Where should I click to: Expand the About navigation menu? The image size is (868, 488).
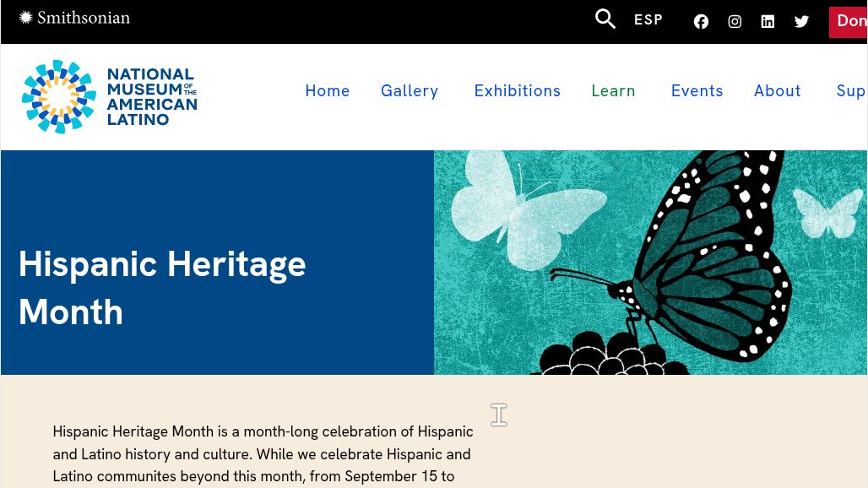(x=777, y=91)
